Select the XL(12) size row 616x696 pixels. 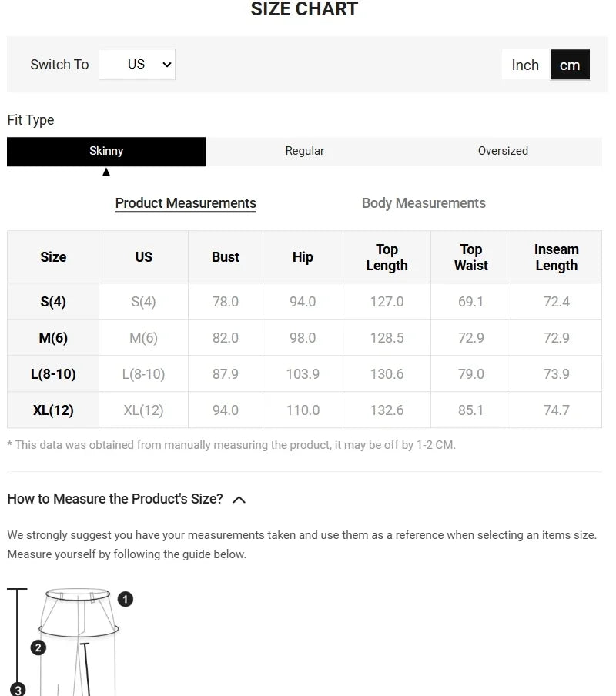tap(53, 410)
